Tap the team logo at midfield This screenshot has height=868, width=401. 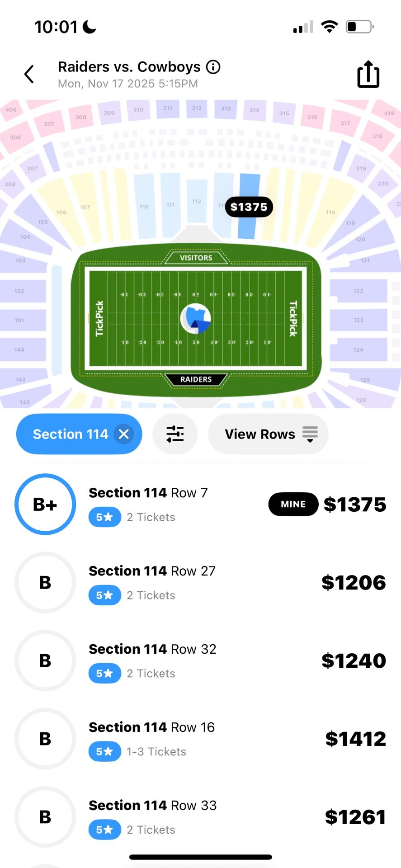click(196, 318)
